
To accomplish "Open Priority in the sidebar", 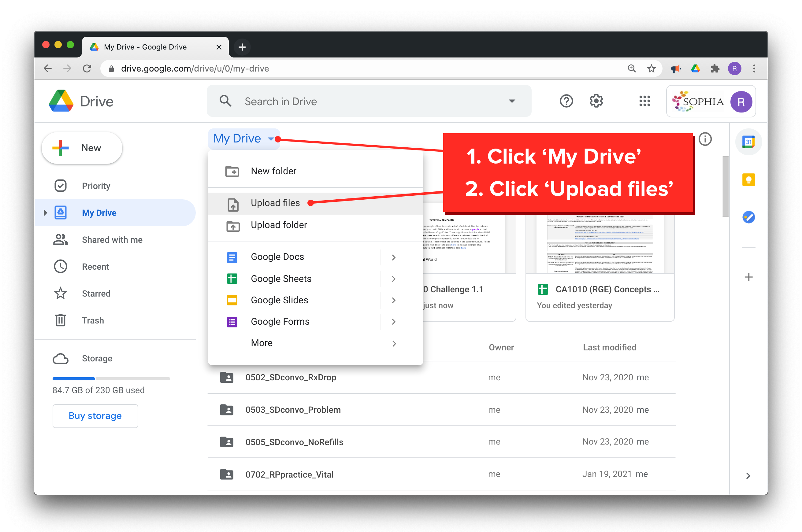I will [115, 186].
